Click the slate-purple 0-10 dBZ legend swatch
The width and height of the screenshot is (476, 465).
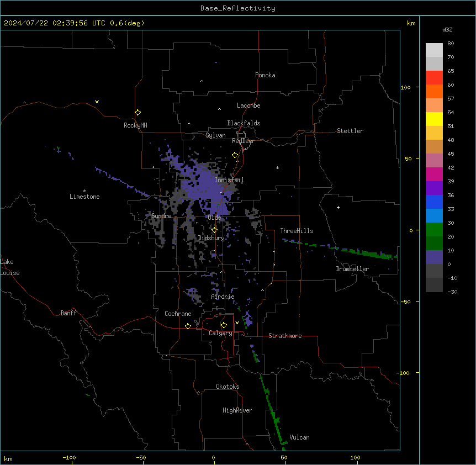click(x=434, y=257)
